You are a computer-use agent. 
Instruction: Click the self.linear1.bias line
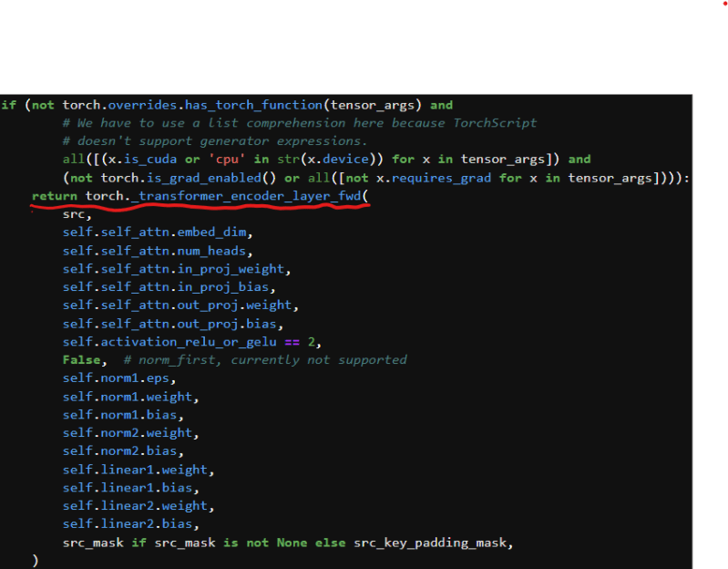[130, 488]
